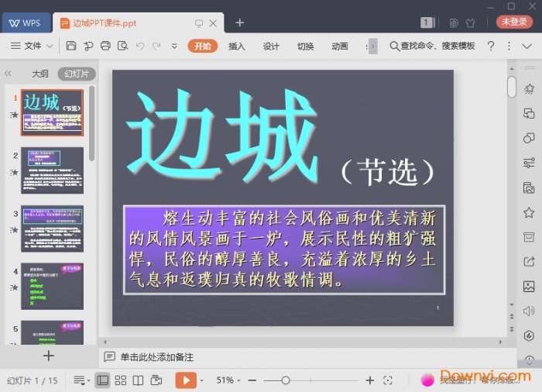Click the Redo arrow icon
The image size is (542, 392).
pyautogui.click(x=156, y=46)
